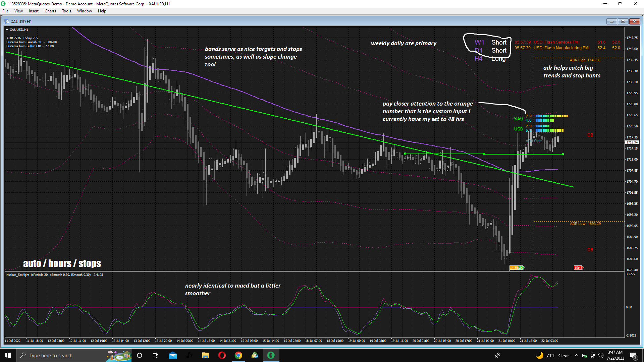The width and height of the screenshot is (644, 362).
Task: Select the green horizontal support line endpoint
Action: pyautogui.click(x=563, y=154)
